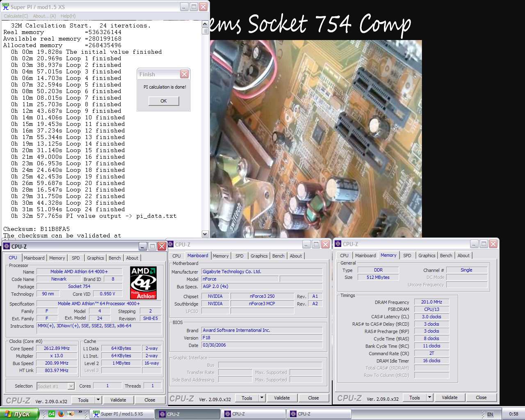Open the Help(H) menu in Super PI
The width and height of the screenshot is (525, 420).
pyautogui.click(x=68, y=16)
